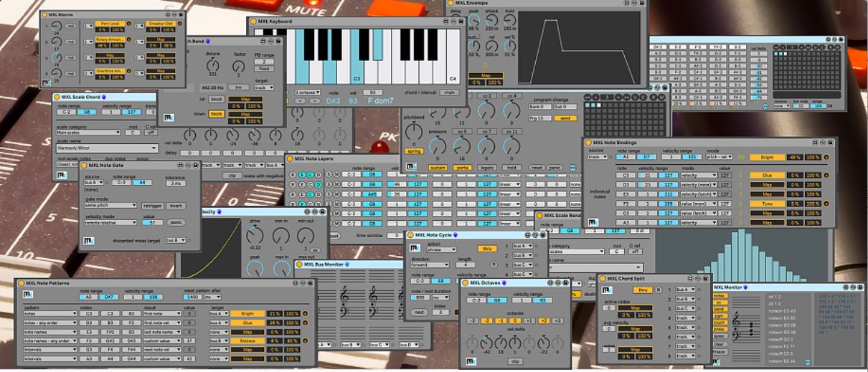868x372 pixels.
Task: Click the unmap icon next to Bright in Note Patterns
Action: (305, 313)
